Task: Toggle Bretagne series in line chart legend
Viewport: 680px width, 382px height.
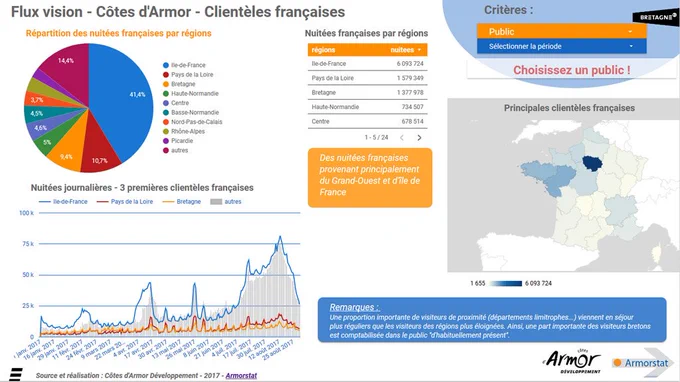Action: coord(181,202)
